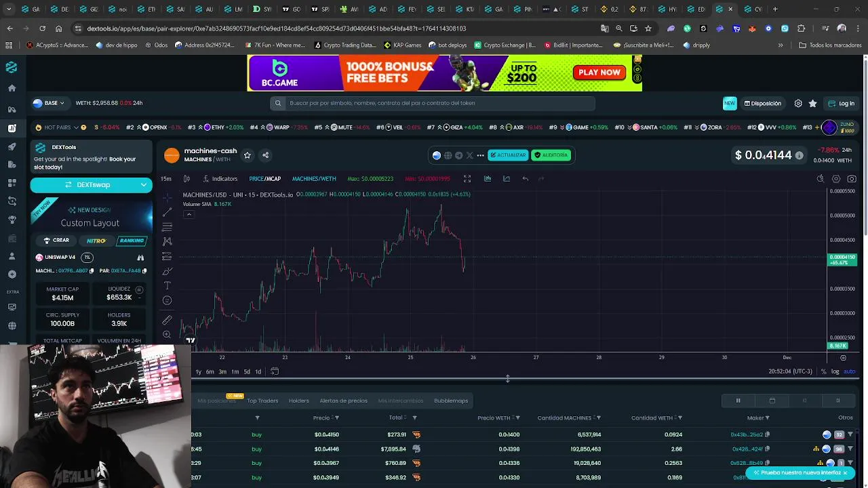The image size is (868, 488).
Task: Open the candle style chart icon
Action: pyautogui.click(x=186, y=179)
